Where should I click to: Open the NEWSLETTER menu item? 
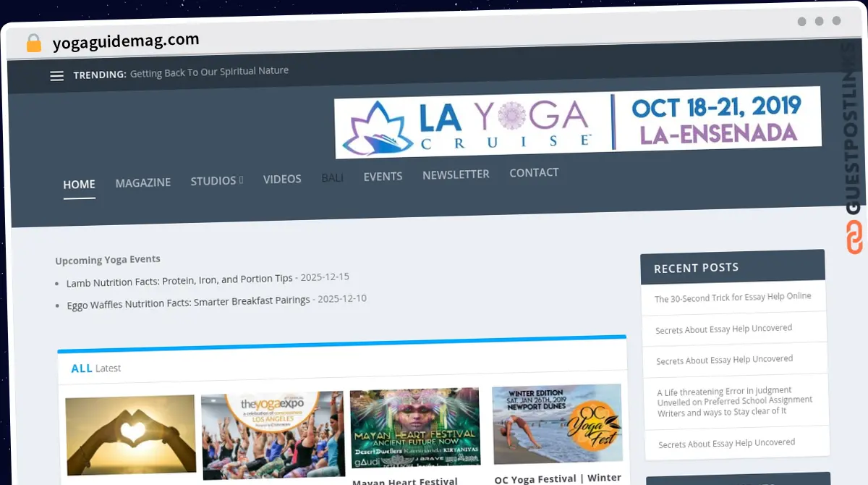coord(456,174)
